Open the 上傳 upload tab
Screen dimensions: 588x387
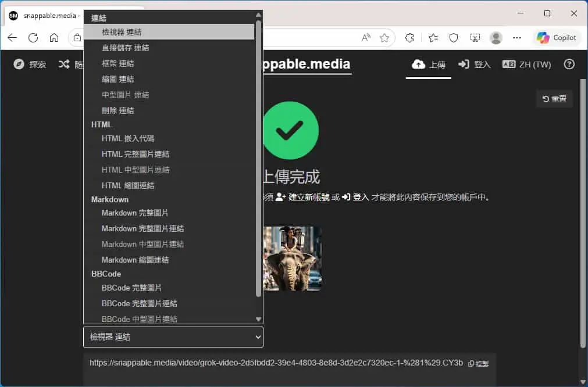(x=428, y=64)
